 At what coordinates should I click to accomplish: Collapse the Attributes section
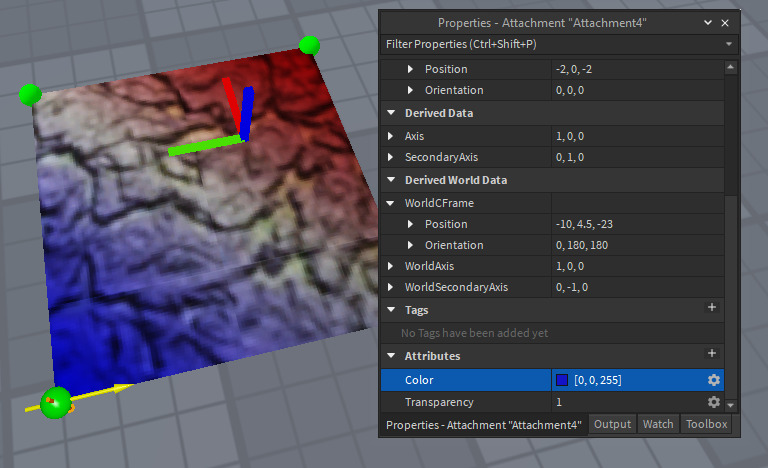pyautogui.click(x=391, y=356)
